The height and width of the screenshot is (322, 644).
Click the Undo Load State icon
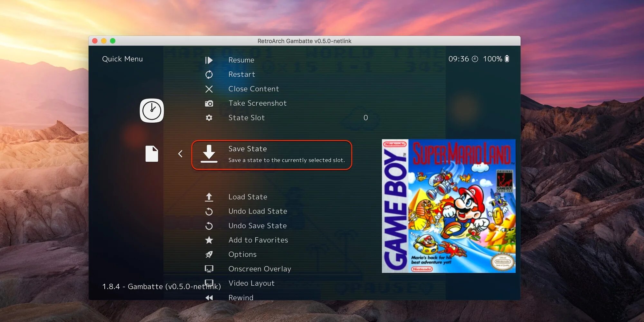(209, 212)
